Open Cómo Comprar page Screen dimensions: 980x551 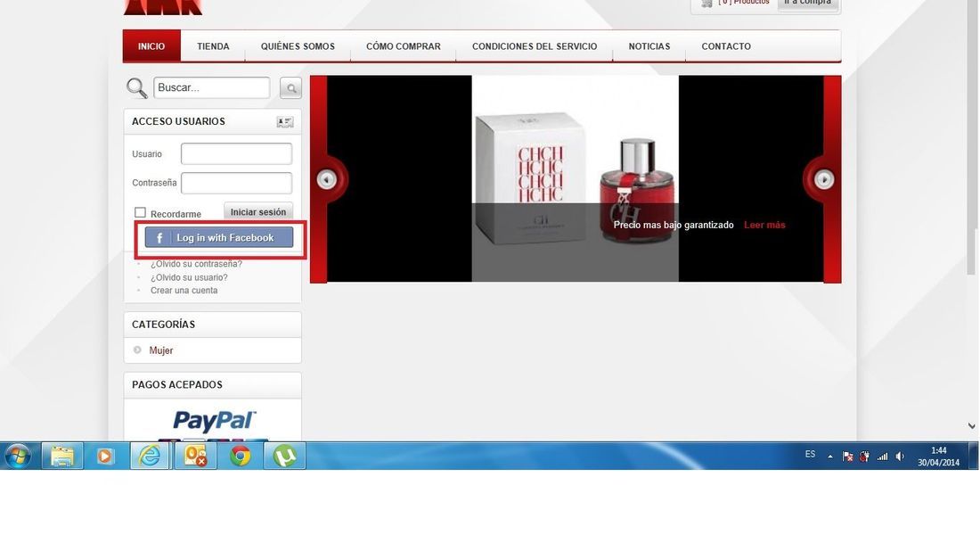(x=403, y=46)
